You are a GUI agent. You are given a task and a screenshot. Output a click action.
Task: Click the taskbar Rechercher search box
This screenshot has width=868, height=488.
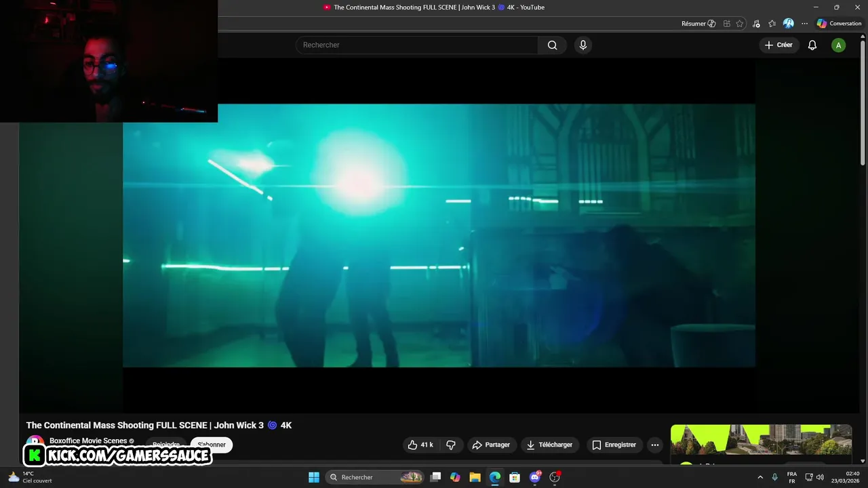pyautogui.click(x=375, y=477)
